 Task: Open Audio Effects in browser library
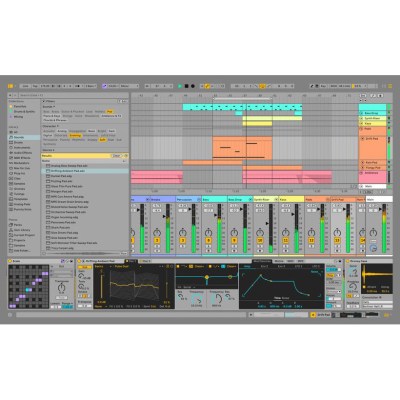[x=23, y=153]
